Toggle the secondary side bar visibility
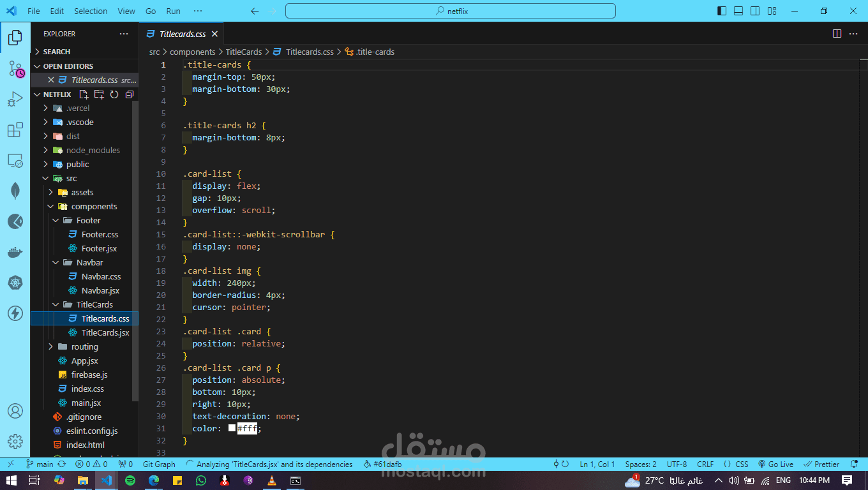Screen dimensions: 868x490 pyautogui.click(x=755, y=11)
